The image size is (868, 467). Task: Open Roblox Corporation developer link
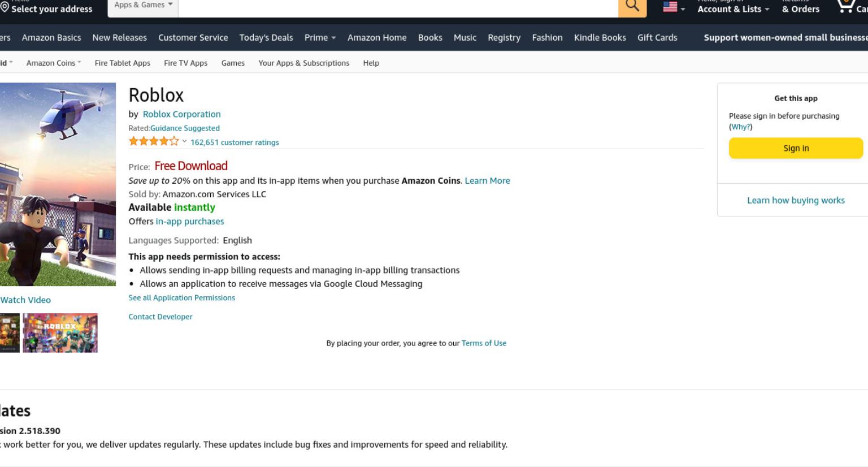coord(181,114)
